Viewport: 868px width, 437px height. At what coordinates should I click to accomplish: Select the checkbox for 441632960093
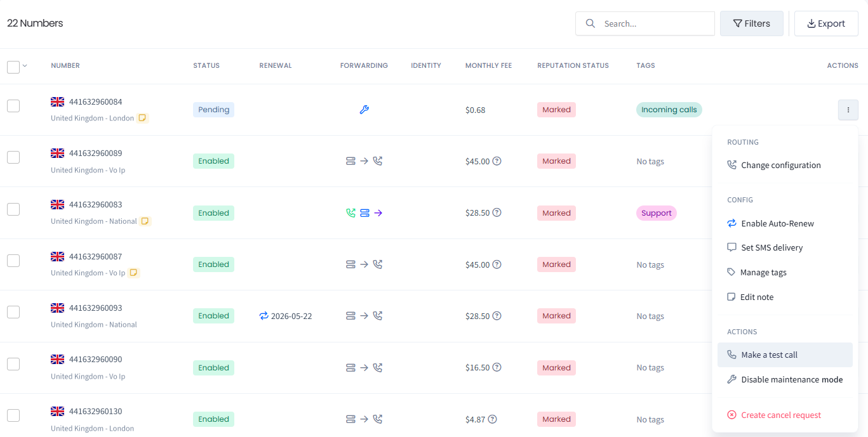click(x=13, y=312)
